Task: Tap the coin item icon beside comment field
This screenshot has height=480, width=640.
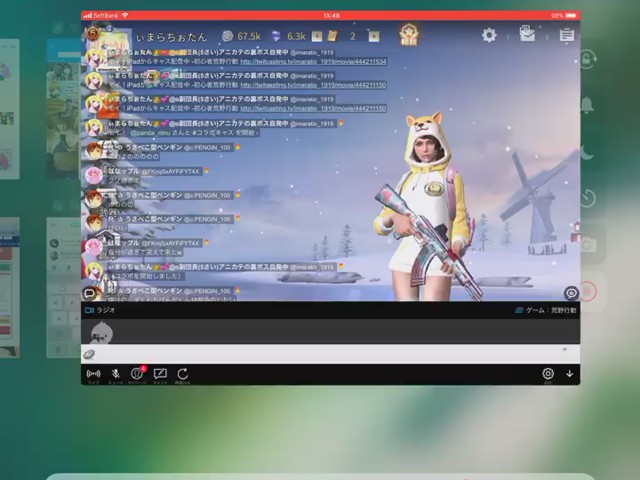Action: 89,354
